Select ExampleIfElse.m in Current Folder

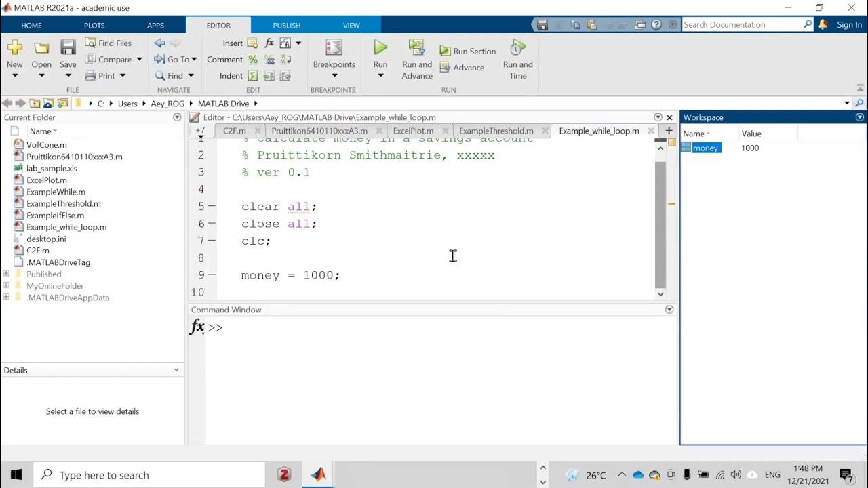(x=55, y=215)
